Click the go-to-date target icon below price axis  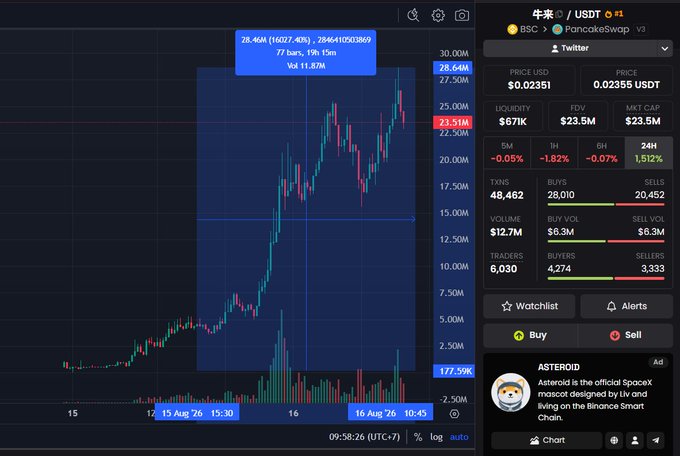pyautogui.click(x=454, y=414)
